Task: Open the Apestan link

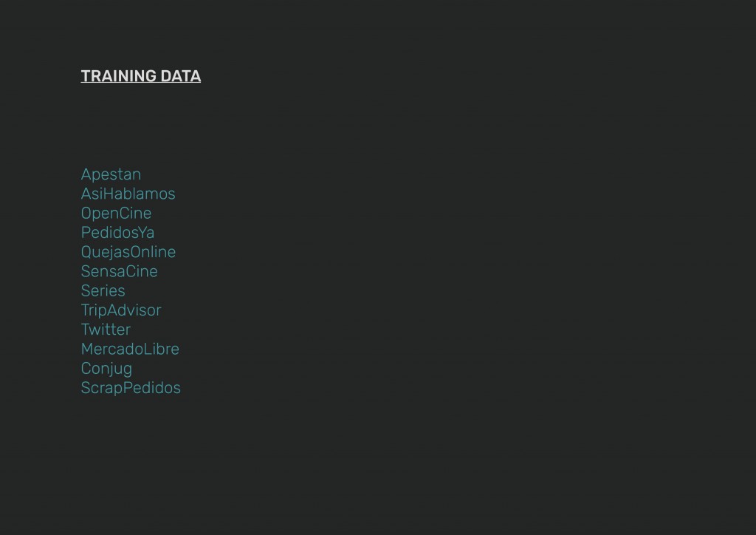Action: pos(111,174)
